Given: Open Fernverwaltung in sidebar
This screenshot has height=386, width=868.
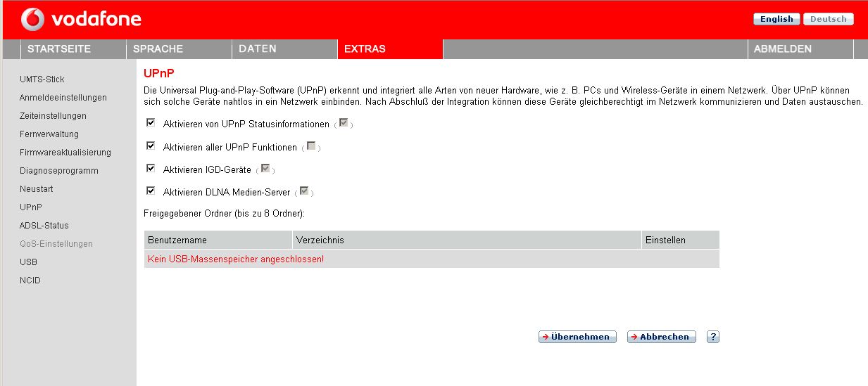Looking at the screenshot, I should [x=49, y=134].
